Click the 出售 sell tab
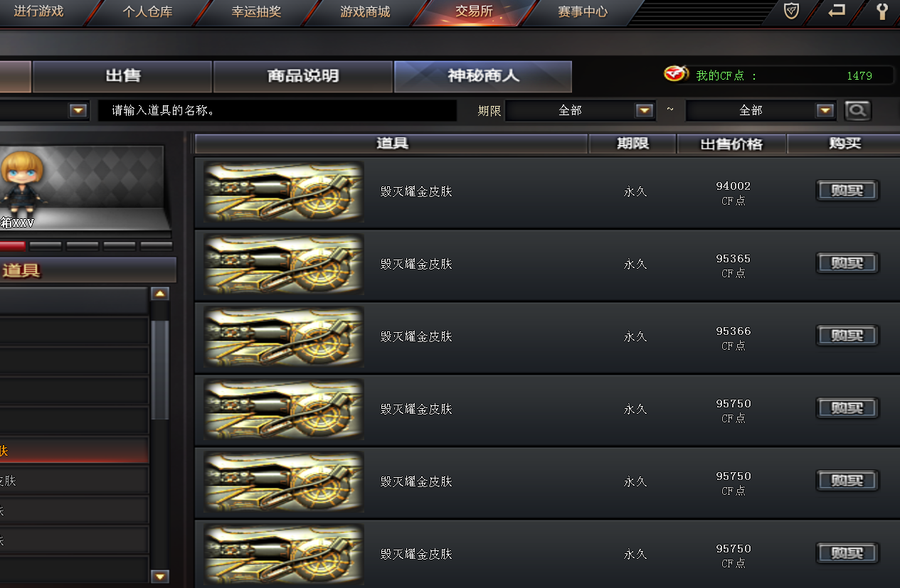Image resolution: width=900 pixels, height=588 pixels. (122, 76)
